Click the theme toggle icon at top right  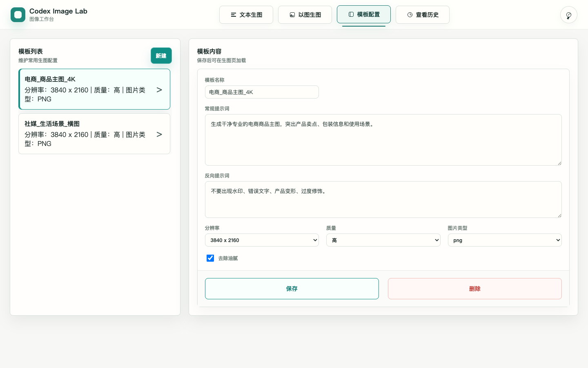click(569, 15)
